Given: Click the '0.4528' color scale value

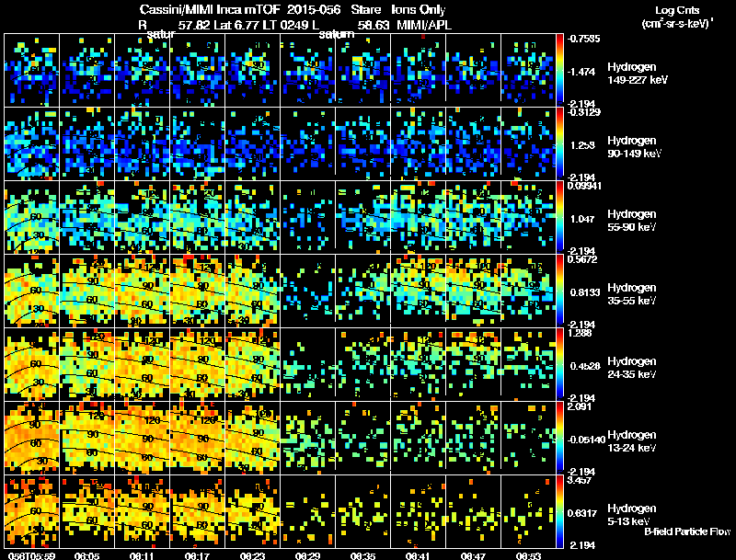Looking at the screenshot, I should (585, 366).
